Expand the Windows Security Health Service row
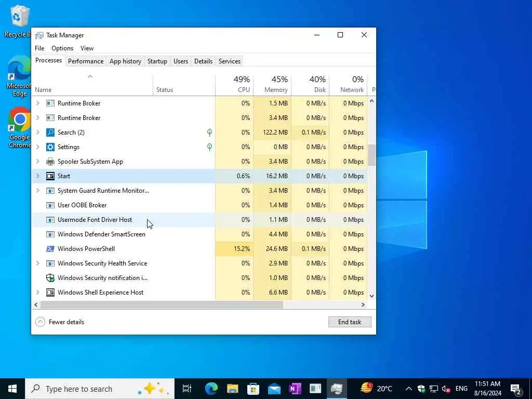Image resolution: width=532 pixels, height=399 pixels. tap(38, 263)
